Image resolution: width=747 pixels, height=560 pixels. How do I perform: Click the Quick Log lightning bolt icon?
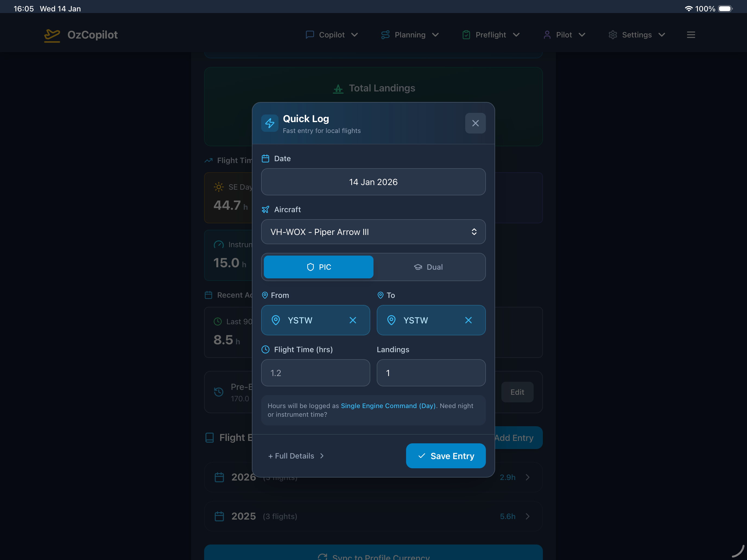(x=270, y=123)
